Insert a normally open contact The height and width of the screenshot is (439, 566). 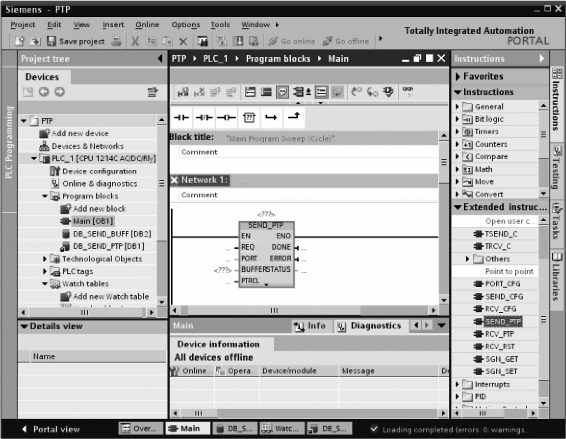coord(181,117)
